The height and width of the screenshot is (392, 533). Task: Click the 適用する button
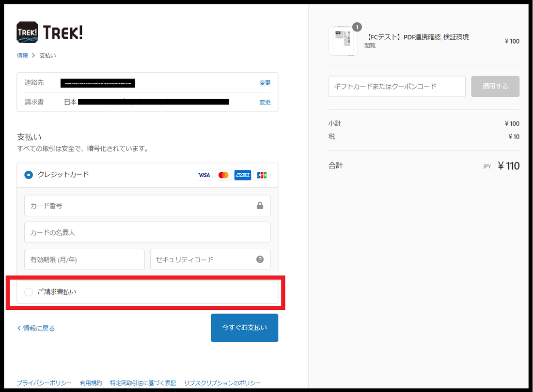[495, 86]
